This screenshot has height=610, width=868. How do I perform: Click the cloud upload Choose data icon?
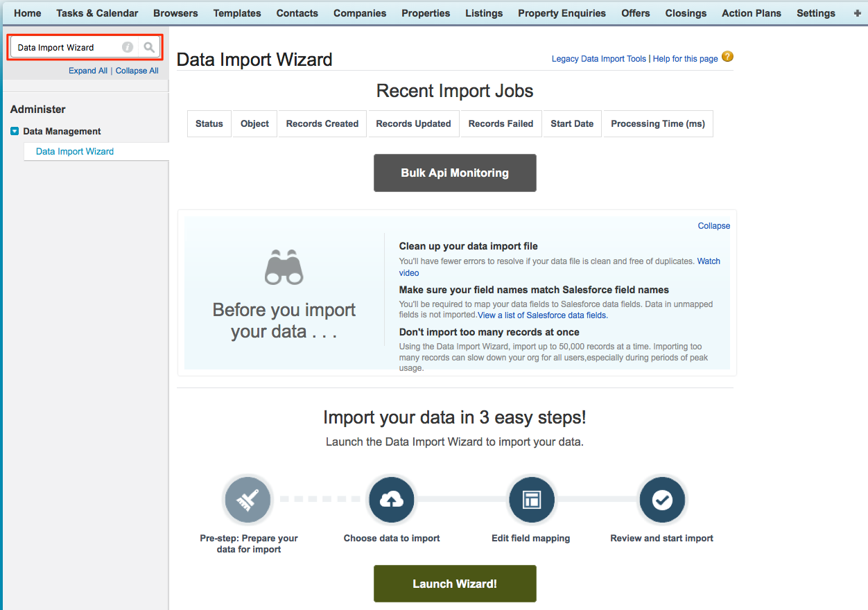point(392,499)
